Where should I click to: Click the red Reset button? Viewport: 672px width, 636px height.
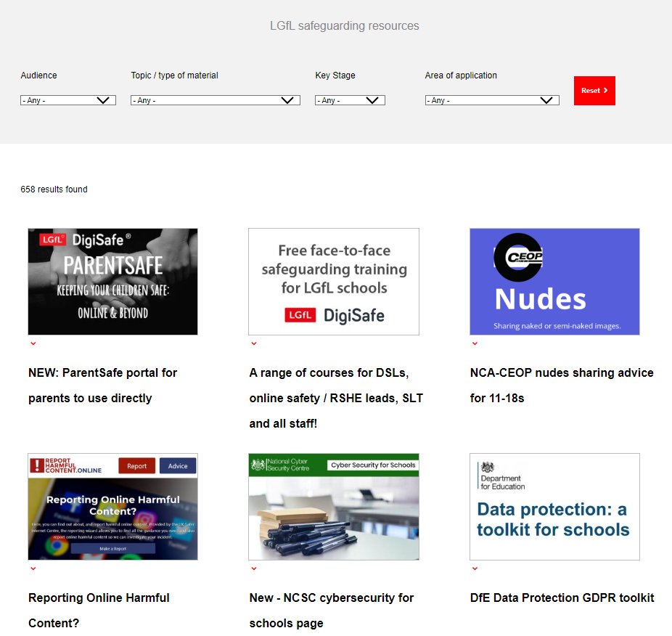(594, 91)
